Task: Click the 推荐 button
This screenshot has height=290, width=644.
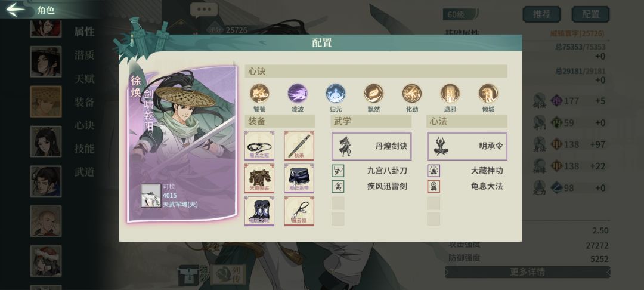Action: (x=541, y=14)
